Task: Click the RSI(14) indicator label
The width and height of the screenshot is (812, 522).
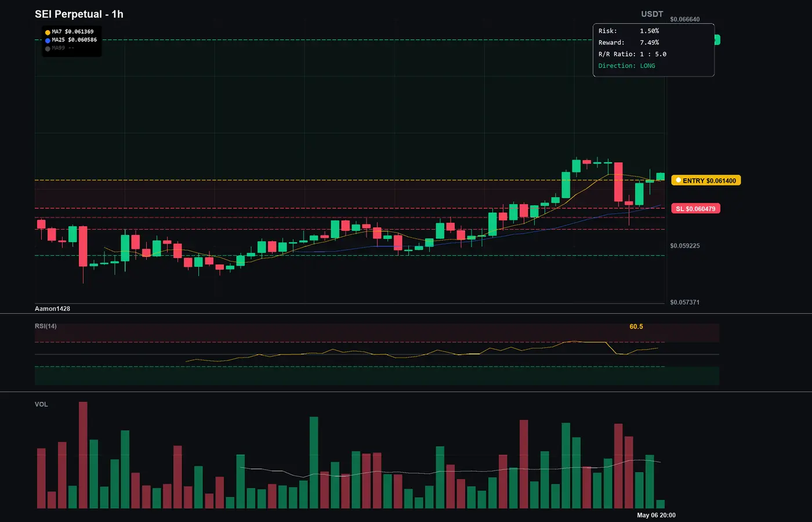Action: pyautogui.click(x=46, y=326)
